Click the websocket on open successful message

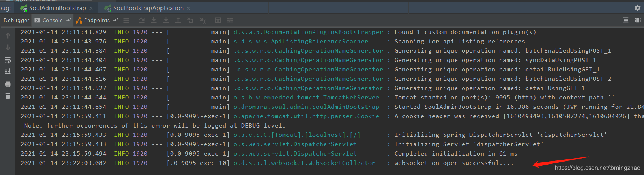454,163
